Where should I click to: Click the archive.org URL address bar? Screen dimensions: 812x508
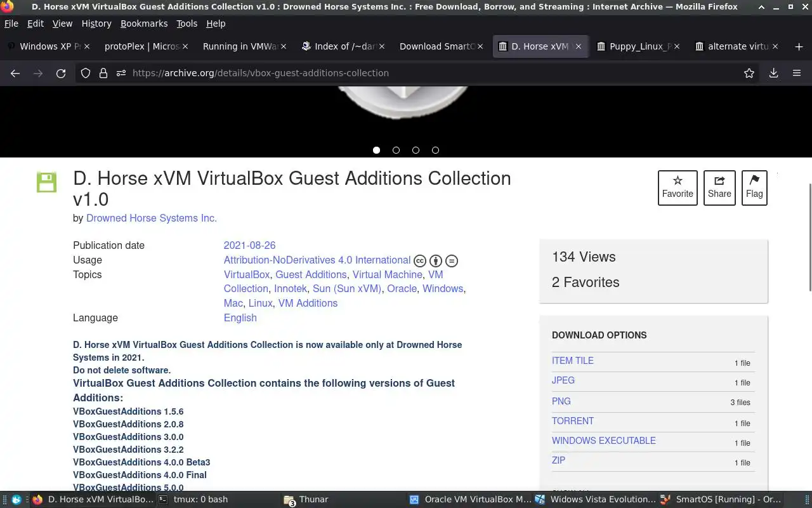pos(419,73)
